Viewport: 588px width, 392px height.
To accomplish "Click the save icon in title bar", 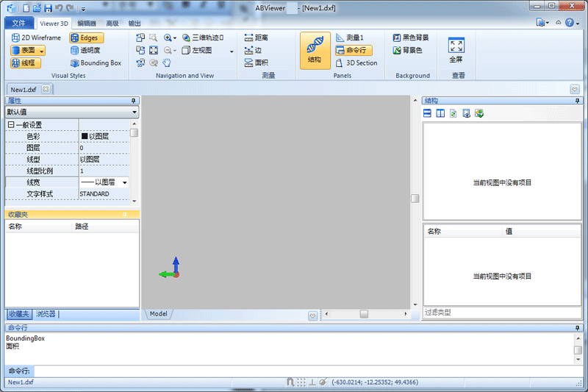I will tap(48, 8).
